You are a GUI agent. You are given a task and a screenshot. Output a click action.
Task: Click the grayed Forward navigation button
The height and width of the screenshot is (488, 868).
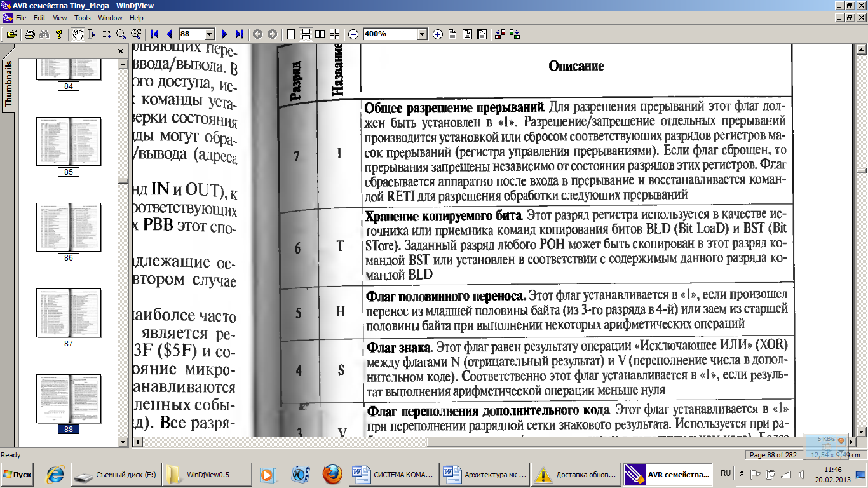272,34
